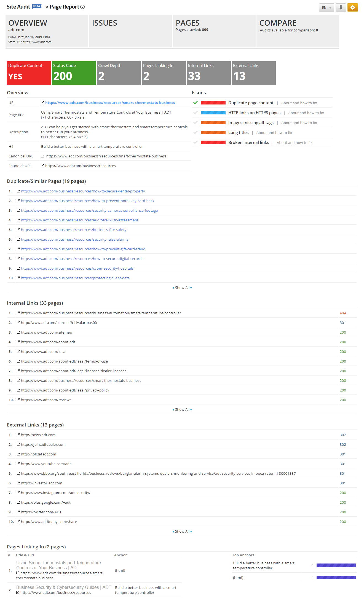Click the orange settings gear icon
The width and height of the screenshot is (364, 601).
point(352,7)
